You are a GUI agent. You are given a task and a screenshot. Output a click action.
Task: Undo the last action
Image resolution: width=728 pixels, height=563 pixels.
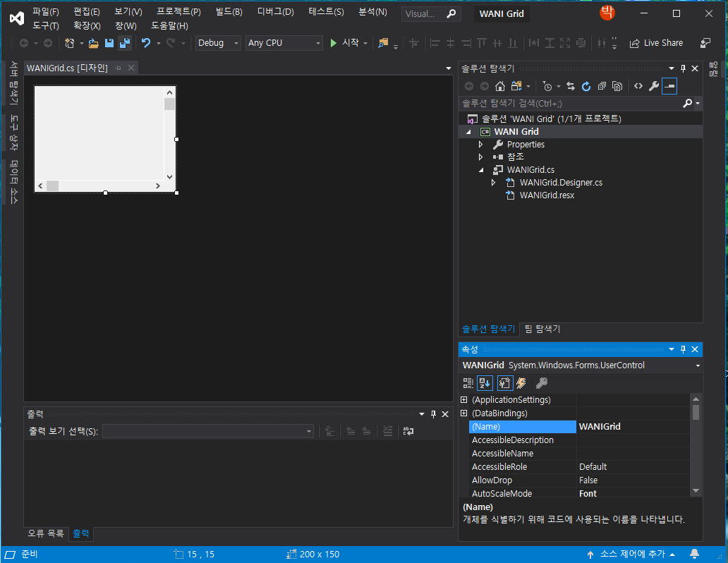(x=146, y=43)
